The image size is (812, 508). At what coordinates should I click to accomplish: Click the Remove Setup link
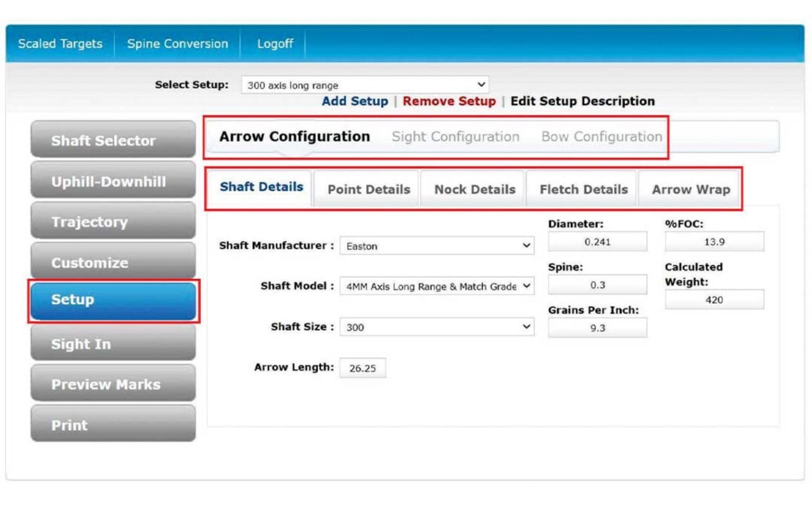449,101
